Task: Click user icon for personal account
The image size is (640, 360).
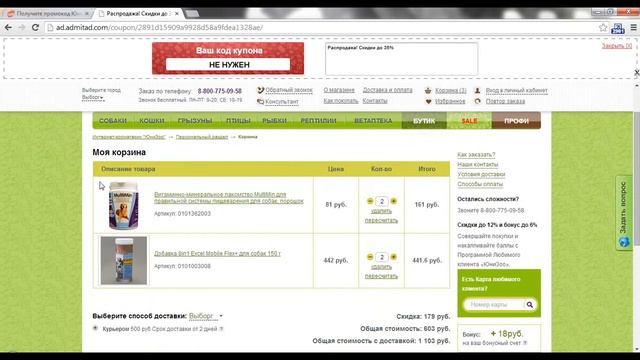Action: [x=477, y=90]
